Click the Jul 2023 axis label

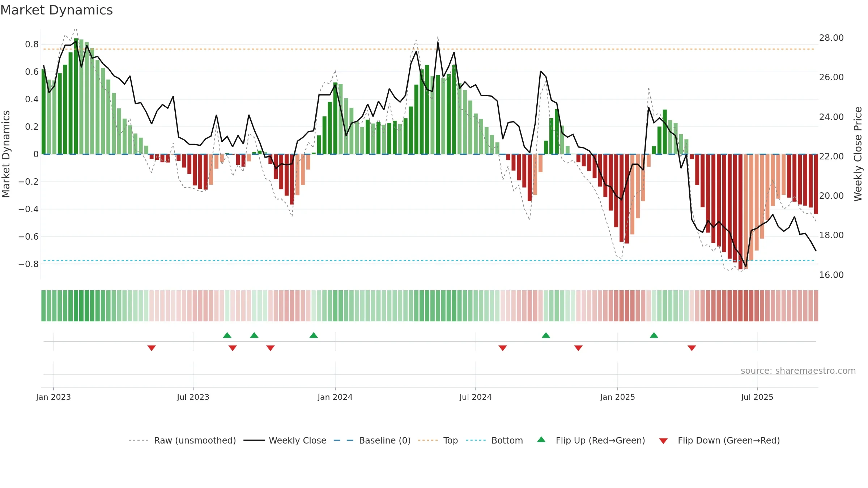193,397
